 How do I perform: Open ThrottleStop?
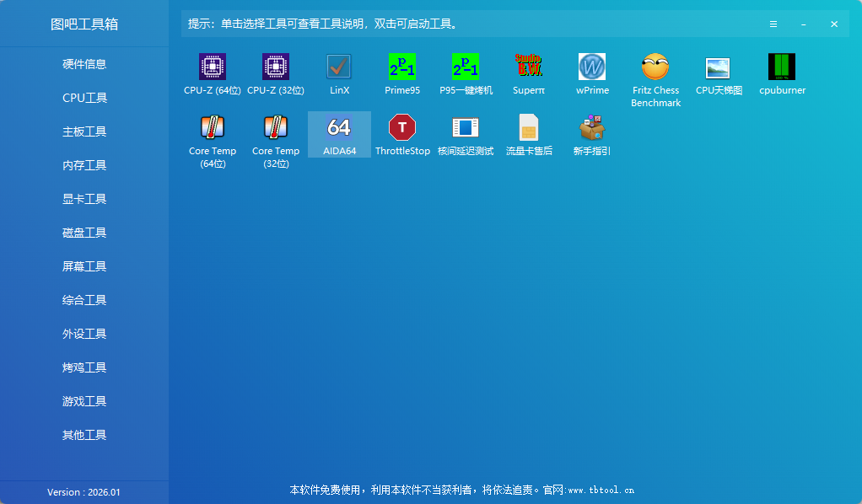point(402,135)
